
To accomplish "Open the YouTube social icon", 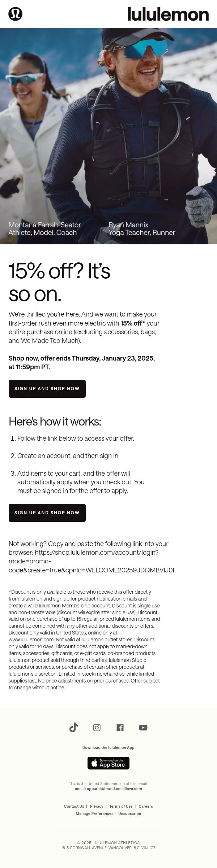I will (143, 727).
